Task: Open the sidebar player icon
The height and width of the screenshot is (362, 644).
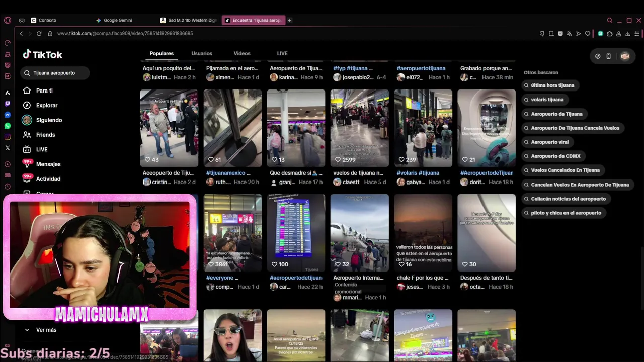Action: (x=8, y=164)
